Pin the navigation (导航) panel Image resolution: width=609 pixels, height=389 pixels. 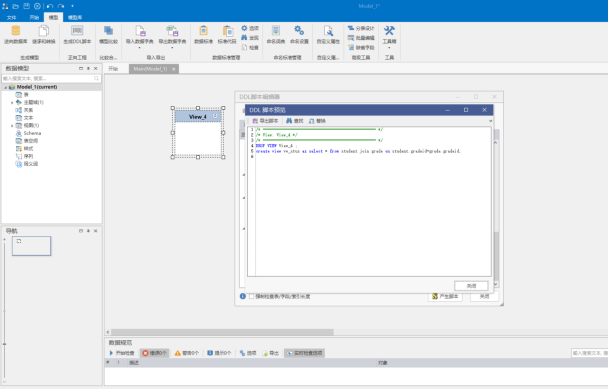[88, 231]
